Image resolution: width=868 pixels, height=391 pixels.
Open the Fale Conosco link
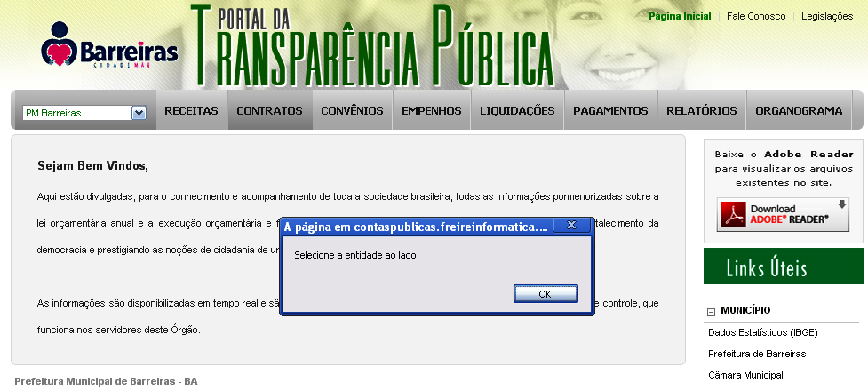756,16
